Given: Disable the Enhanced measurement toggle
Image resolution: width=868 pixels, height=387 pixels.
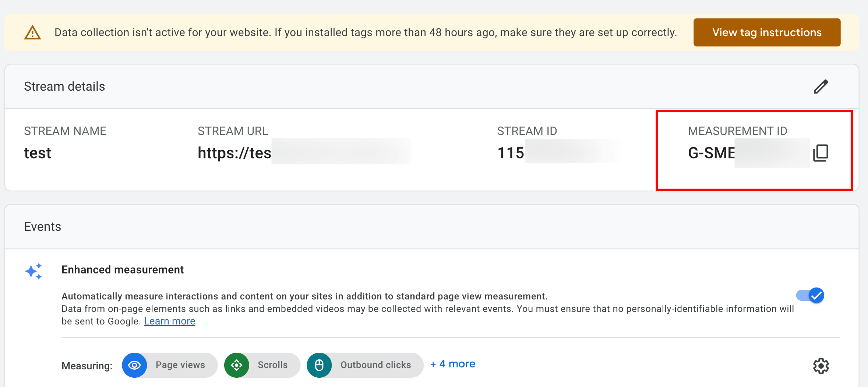Looking at the screenshot, I should [810, 296].
